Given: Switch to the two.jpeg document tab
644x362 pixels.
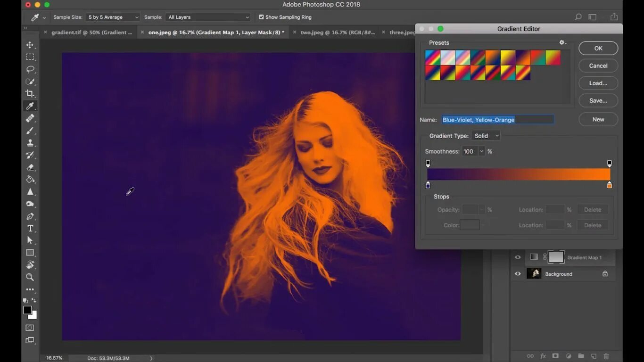Looking at the screenshot, I should [337, 33].
